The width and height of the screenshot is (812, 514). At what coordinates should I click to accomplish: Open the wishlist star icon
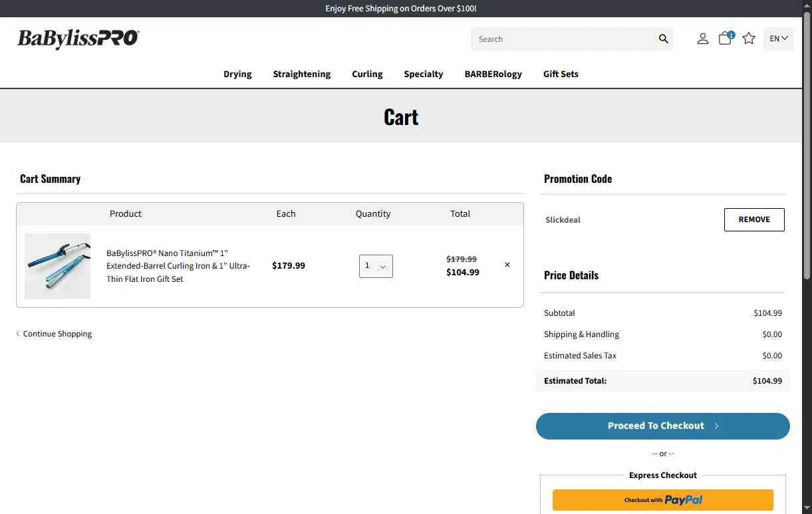click(749, 39)
